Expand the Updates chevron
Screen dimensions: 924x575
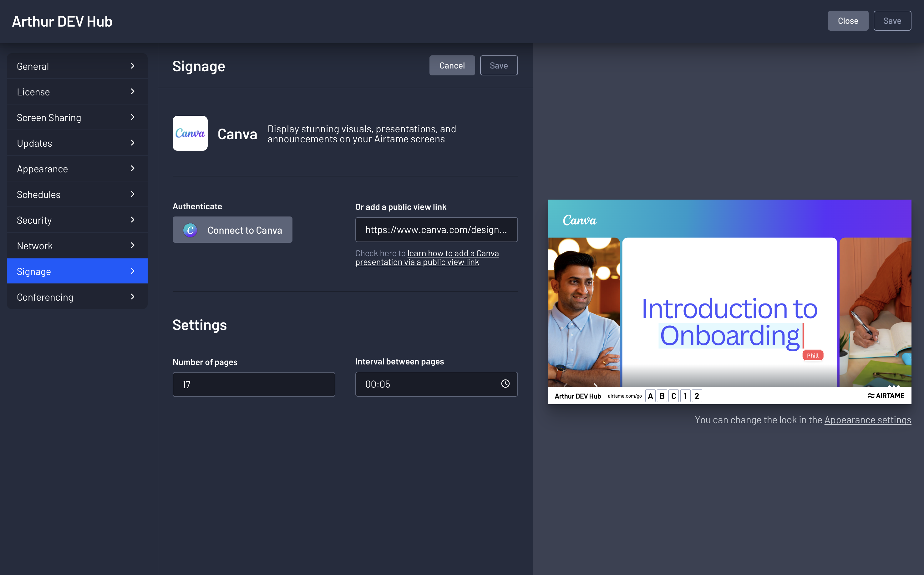pos(132,143)
